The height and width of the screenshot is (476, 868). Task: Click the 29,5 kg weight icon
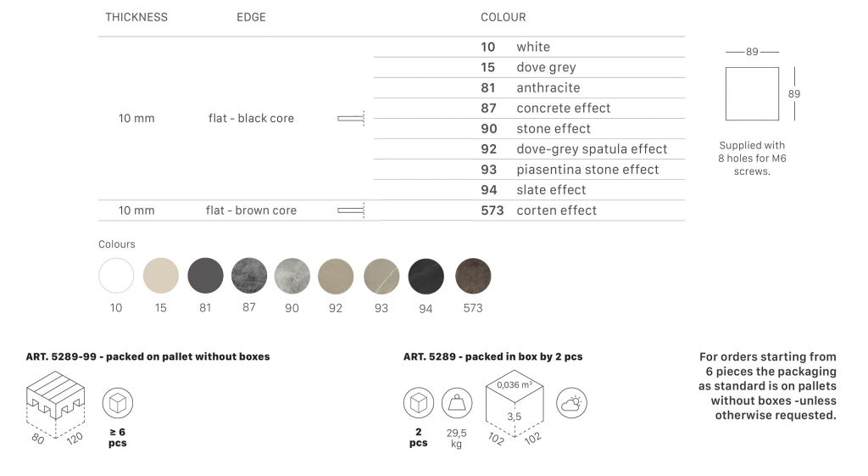click(x=457, y=404)
